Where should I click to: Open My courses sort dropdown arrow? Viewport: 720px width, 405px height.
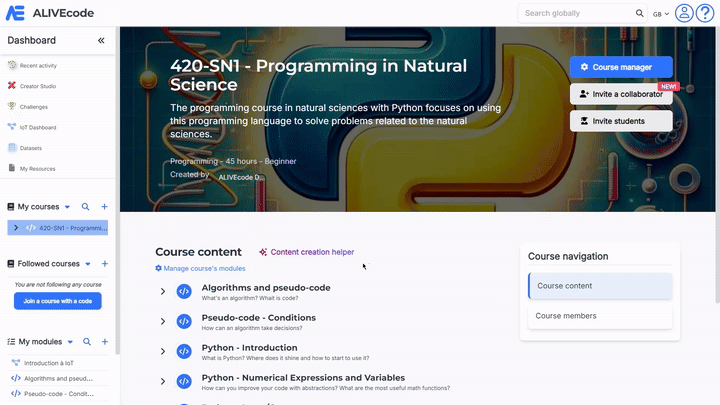[x=68, y=207]
